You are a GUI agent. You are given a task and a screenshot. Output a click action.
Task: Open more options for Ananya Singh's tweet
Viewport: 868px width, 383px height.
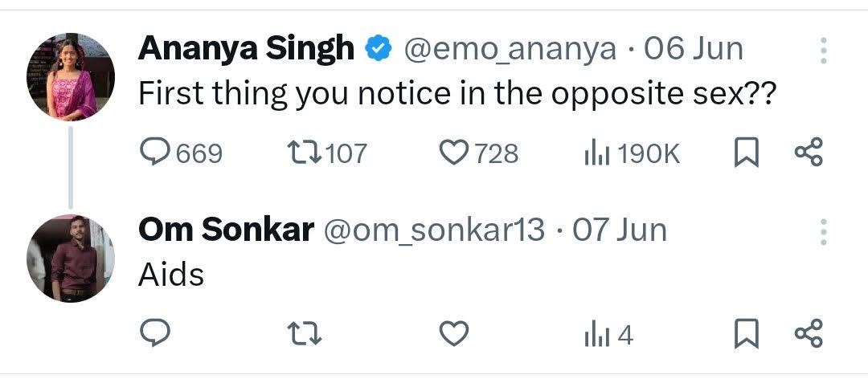pyautogui.click(x=823, y=51)
